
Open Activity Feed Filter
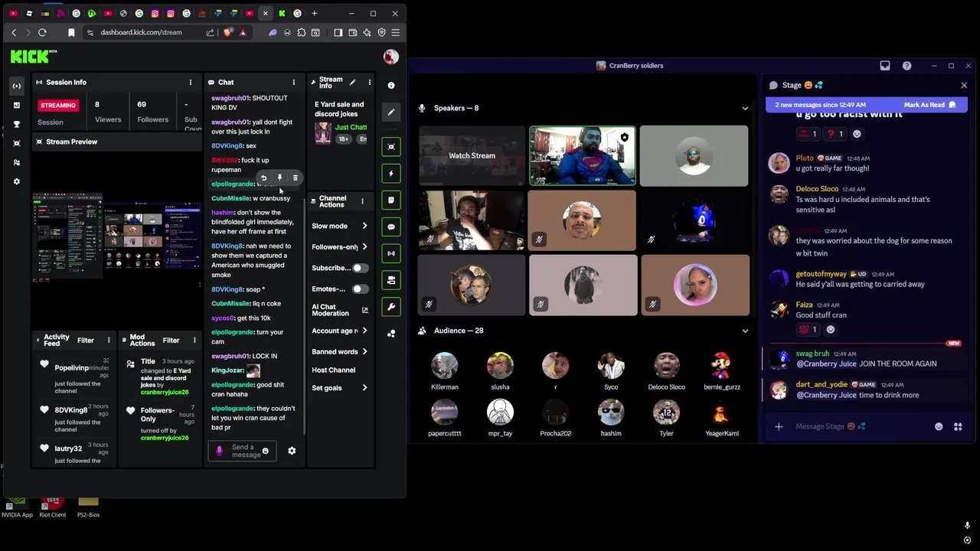click(x=86, y=341)
